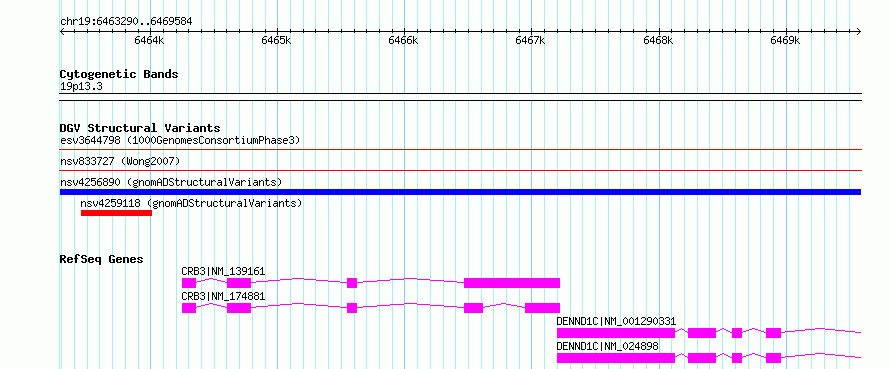Open variant esv3644798 from 1000GenomesConsortiumPhase3

(180, 140)
